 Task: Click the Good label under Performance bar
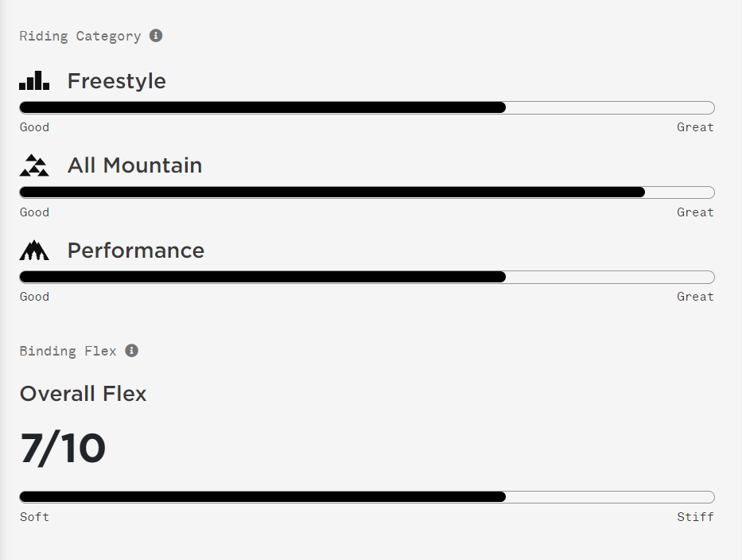point(34,297)
